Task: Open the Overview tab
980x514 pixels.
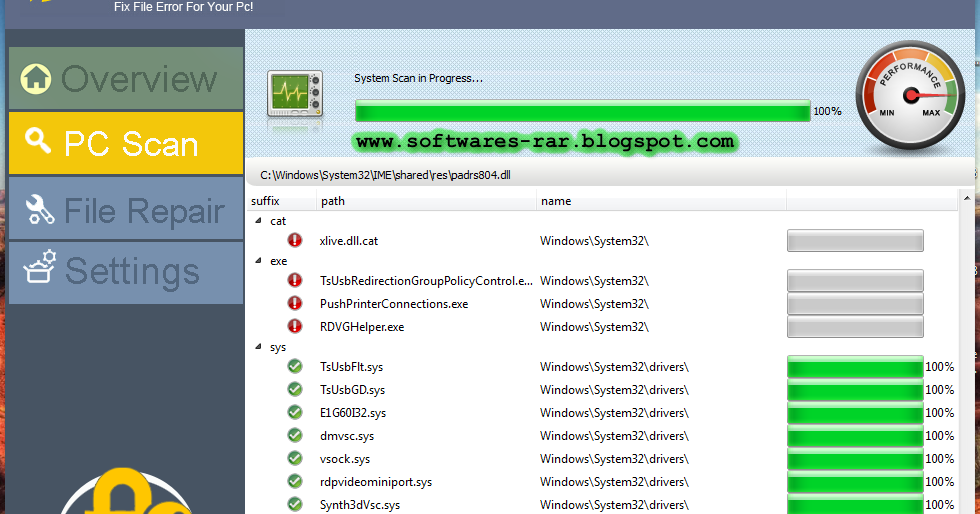Action: [126, 79]
